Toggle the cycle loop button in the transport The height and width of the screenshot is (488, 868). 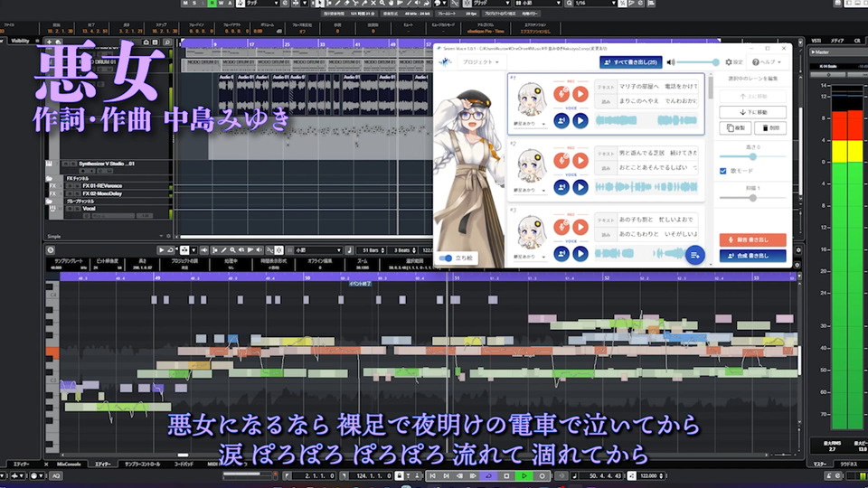pyautogui.click(x=488, y=476)
